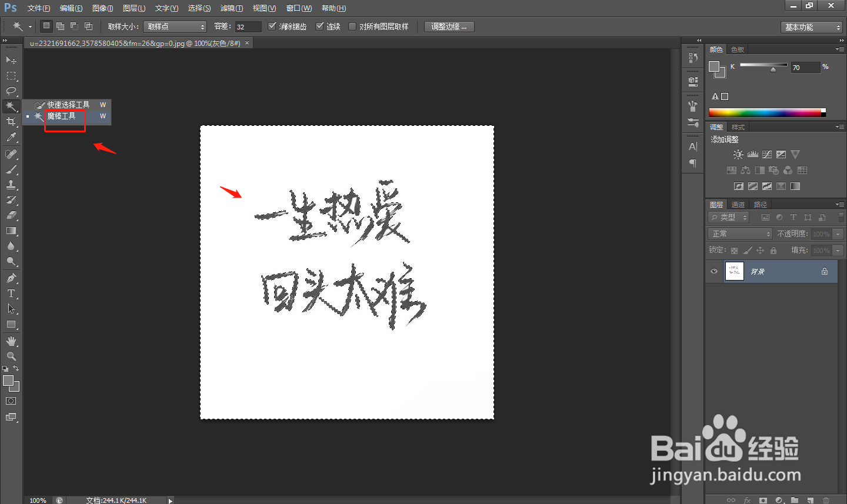Select the Brush tool
The height and width of the screenshot is (504, 847).
(x=11, y=169)
